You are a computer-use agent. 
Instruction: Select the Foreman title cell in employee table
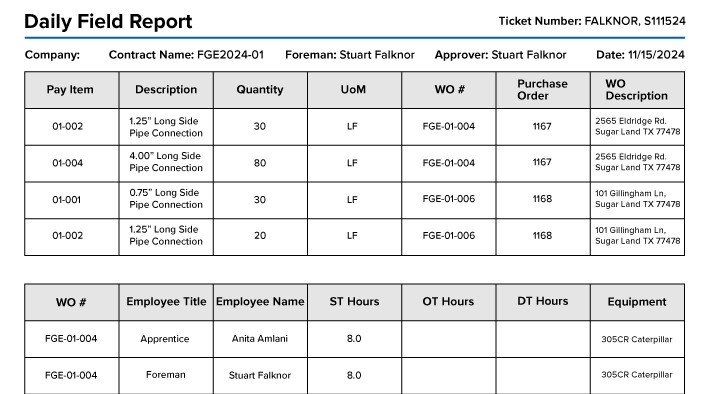tap(165, 375)
